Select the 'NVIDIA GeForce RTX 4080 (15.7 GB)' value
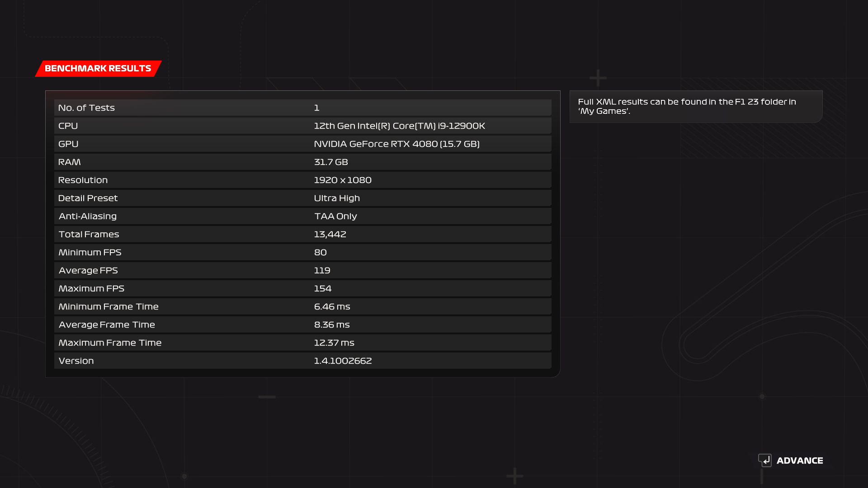 (x=397, y=144)
